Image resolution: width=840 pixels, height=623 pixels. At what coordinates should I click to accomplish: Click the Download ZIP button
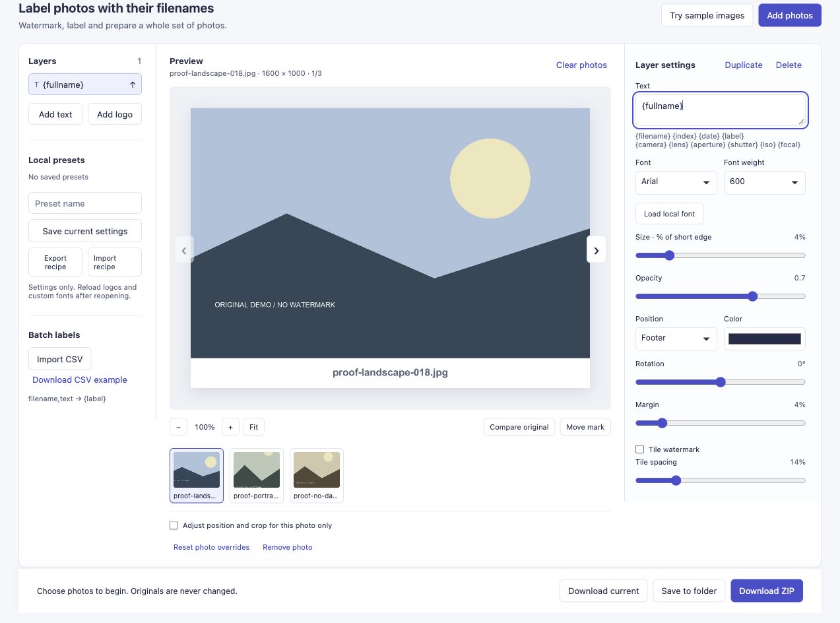(767, 591)
